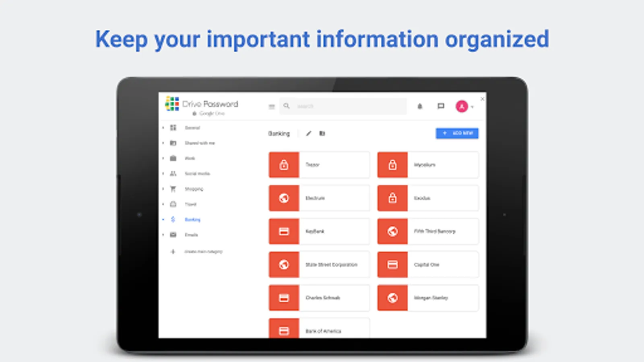The width and height of the screenshot is (644, 362).
Task: Click Create main category
Action: (x=203, y=252)
